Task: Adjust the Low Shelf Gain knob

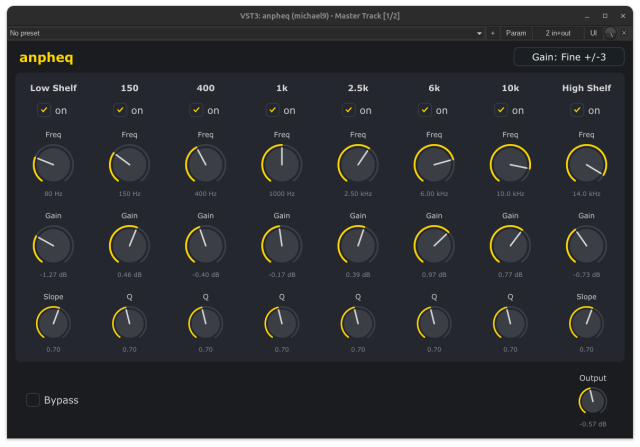Action: coord(53,245)
